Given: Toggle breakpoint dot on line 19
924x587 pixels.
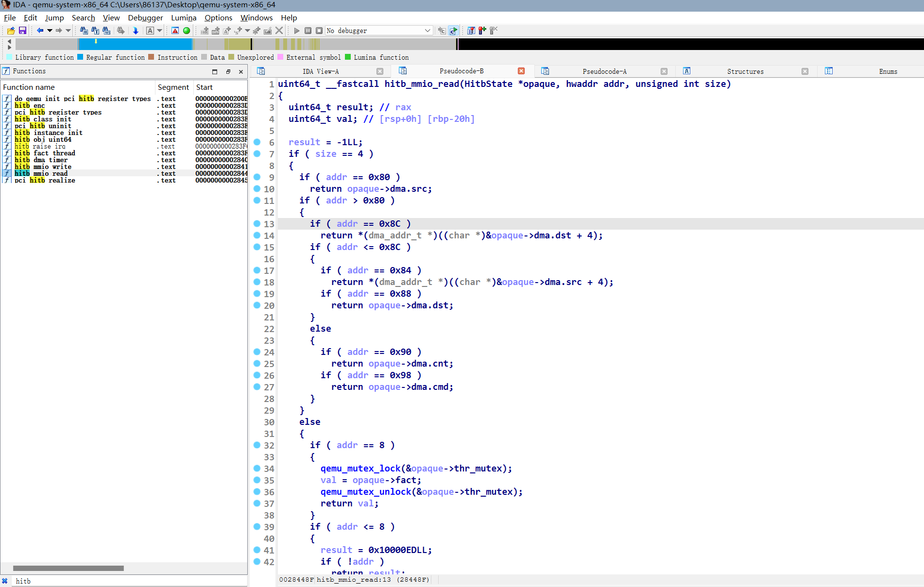Looking at the screenshot, I should (x=257, y=293).
